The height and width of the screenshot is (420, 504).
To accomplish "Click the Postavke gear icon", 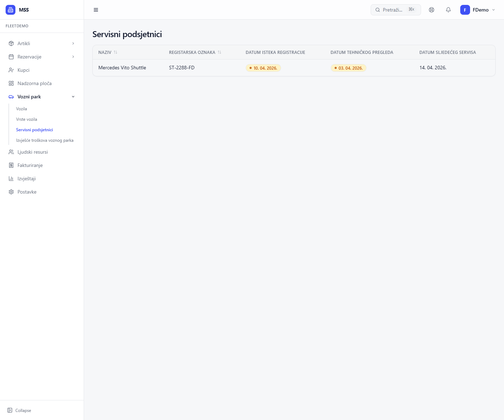I will coord(11,192).
